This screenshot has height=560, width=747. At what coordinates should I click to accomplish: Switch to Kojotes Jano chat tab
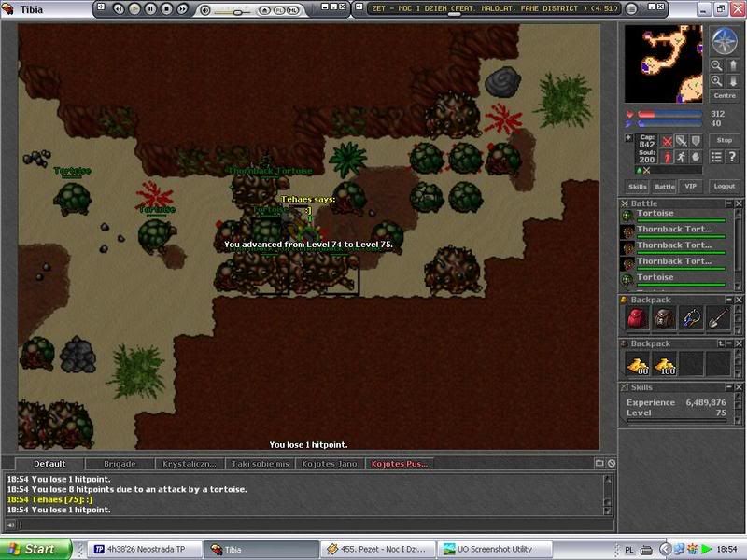(330, 464)
